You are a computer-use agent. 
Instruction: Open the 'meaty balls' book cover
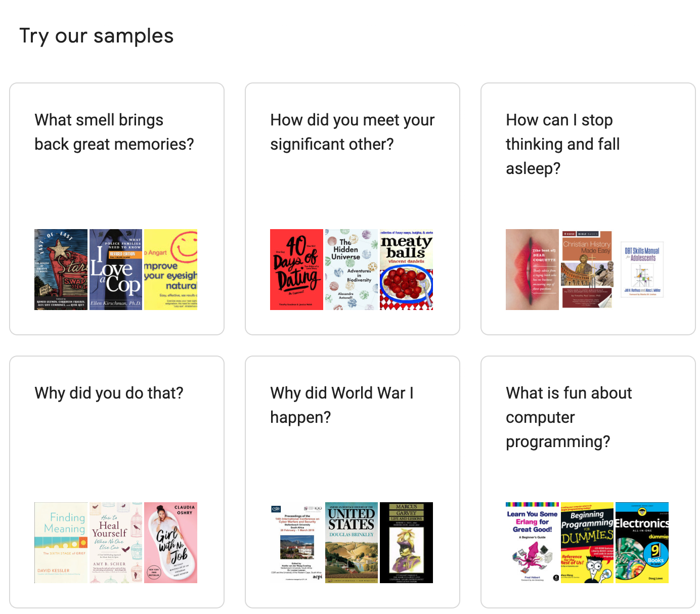pos(406,270)
